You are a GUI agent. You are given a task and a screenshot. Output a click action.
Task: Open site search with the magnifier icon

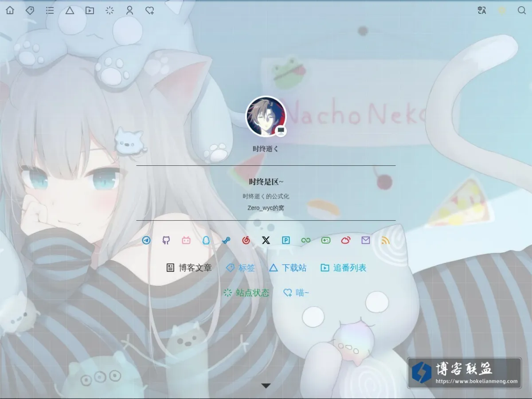(522, 10)
